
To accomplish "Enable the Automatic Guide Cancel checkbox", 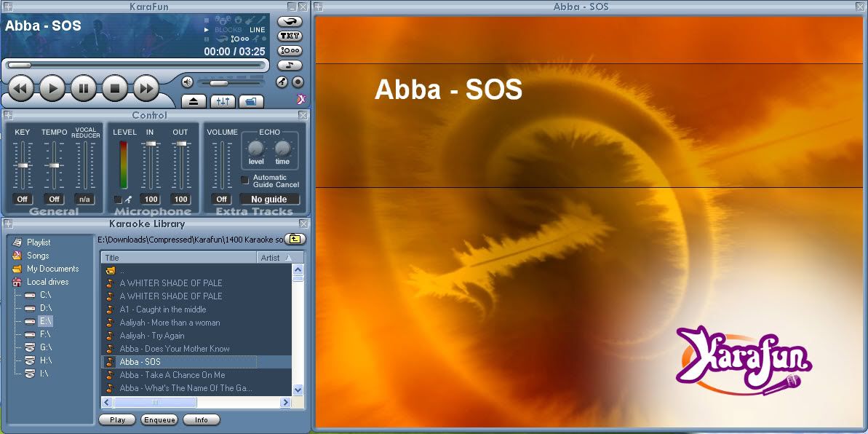I will click(x=245, y=179).
